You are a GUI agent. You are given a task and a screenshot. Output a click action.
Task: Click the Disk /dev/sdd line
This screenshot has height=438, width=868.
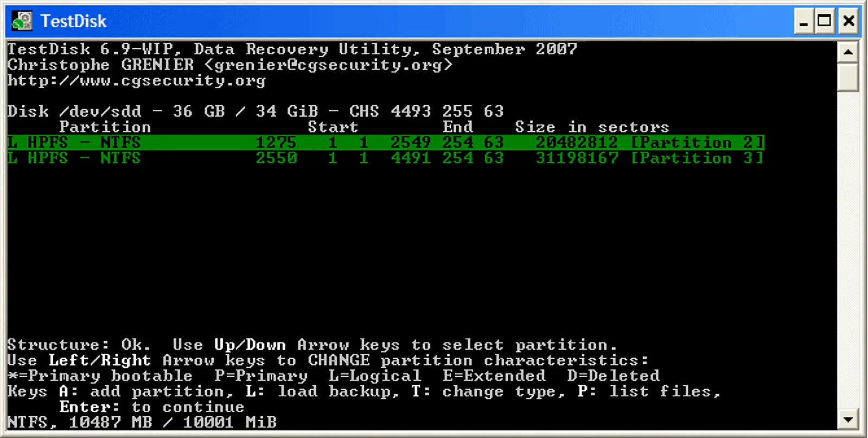256,111
